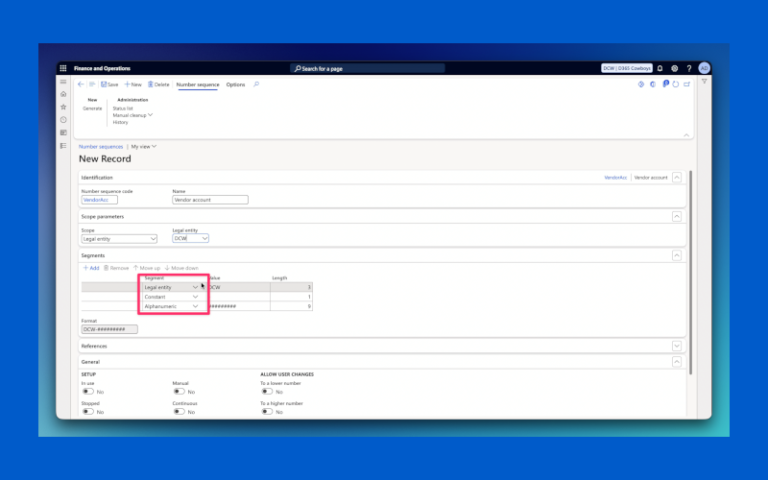The image size is (768, 480).
Task: Click the Name input field
Action: [210, 200]
